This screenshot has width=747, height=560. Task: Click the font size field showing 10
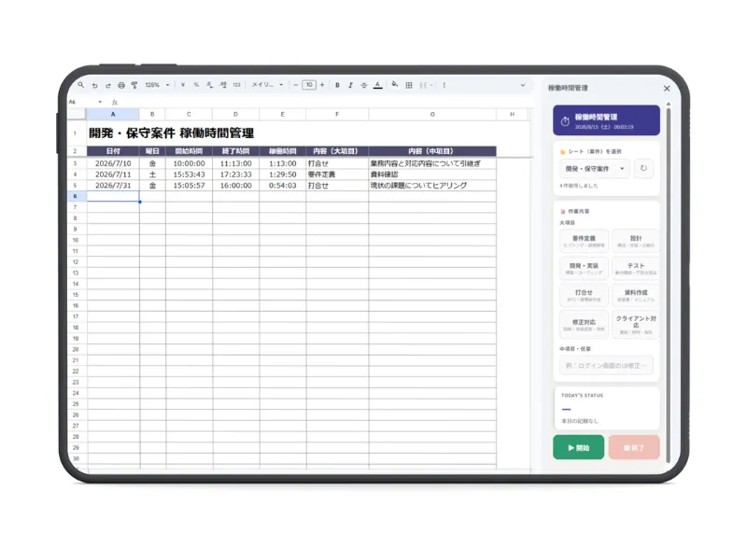[x=309, y=85]
